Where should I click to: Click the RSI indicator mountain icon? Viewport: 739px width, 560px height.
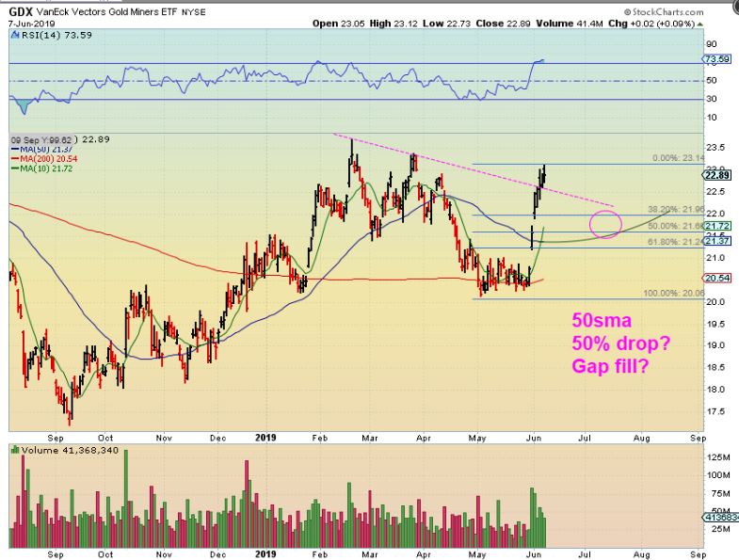(x=15, y=35)
